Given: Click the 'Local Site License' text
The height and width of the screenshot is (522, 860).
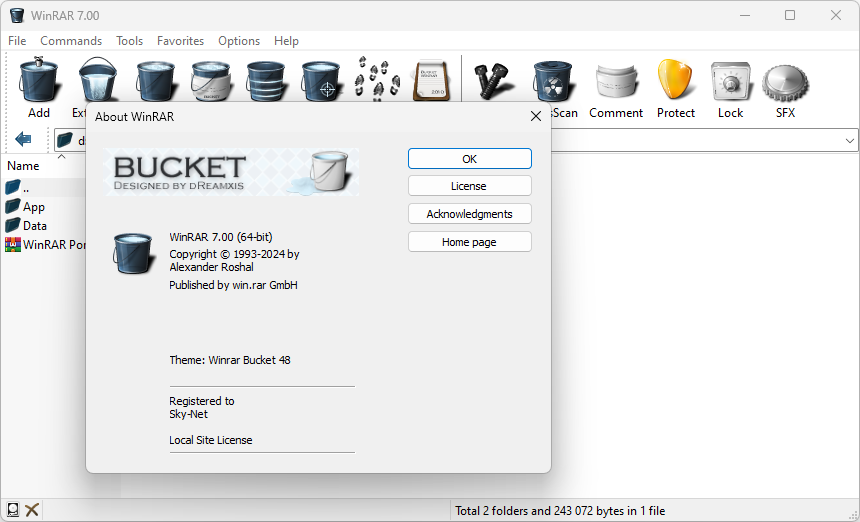Looking at the screenshot, I should (x=211, y=440).
